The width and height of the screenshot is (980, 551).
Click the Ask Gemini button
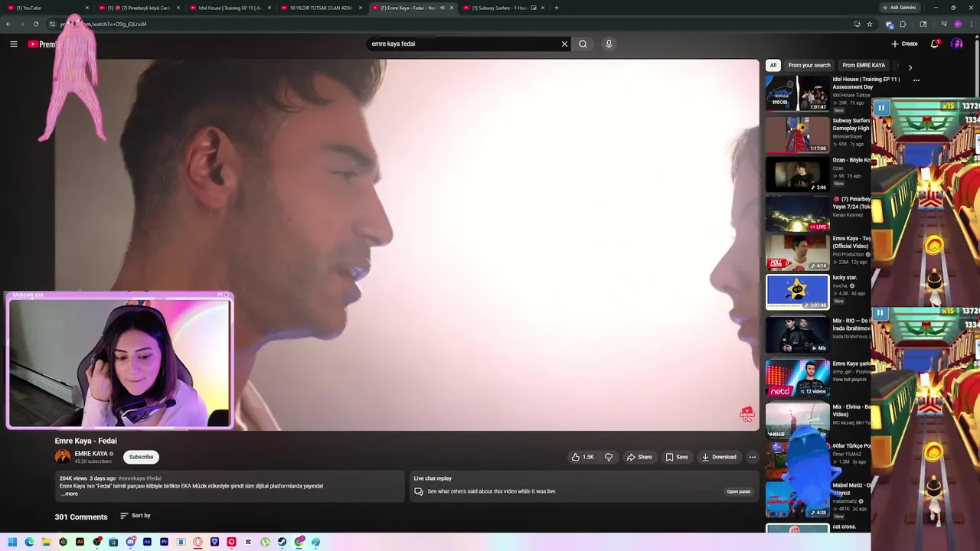tap(899, 8)
